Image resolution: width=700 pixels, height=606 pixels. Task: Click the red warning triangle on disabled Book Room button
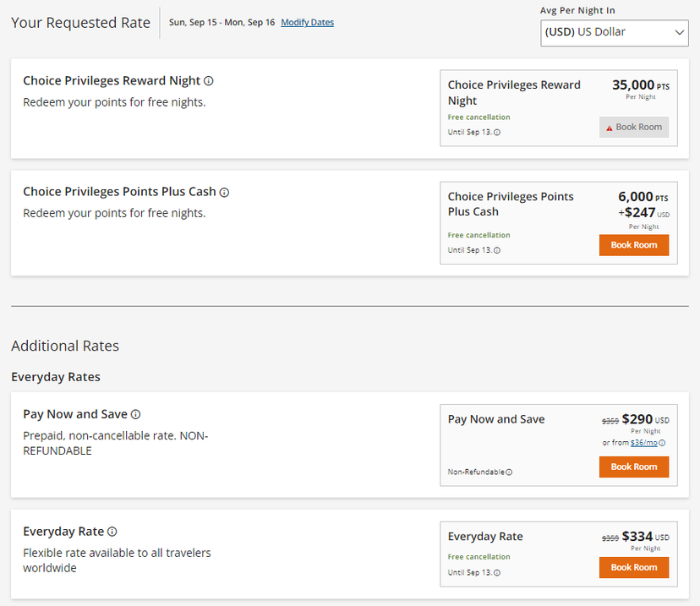(610, 127)
